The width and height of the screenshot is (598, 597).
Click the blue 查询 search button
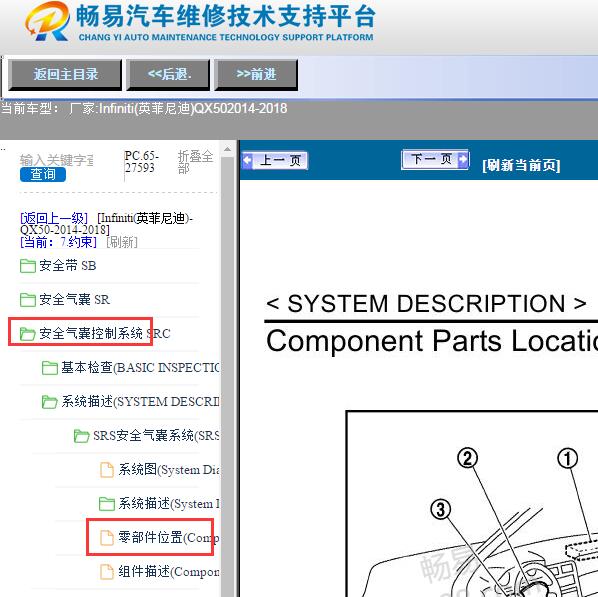(x=43, y=174)
